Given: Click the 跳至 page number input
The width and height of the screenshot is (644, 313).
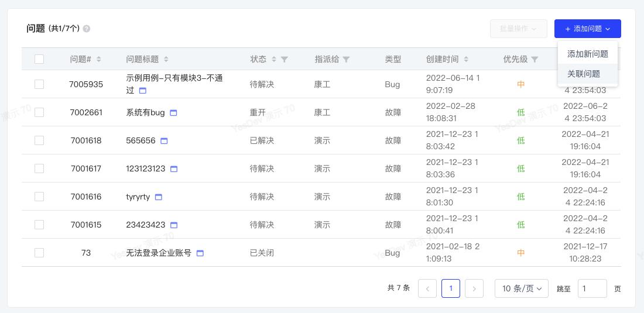Looking at the screenshot, I should 592,288.
